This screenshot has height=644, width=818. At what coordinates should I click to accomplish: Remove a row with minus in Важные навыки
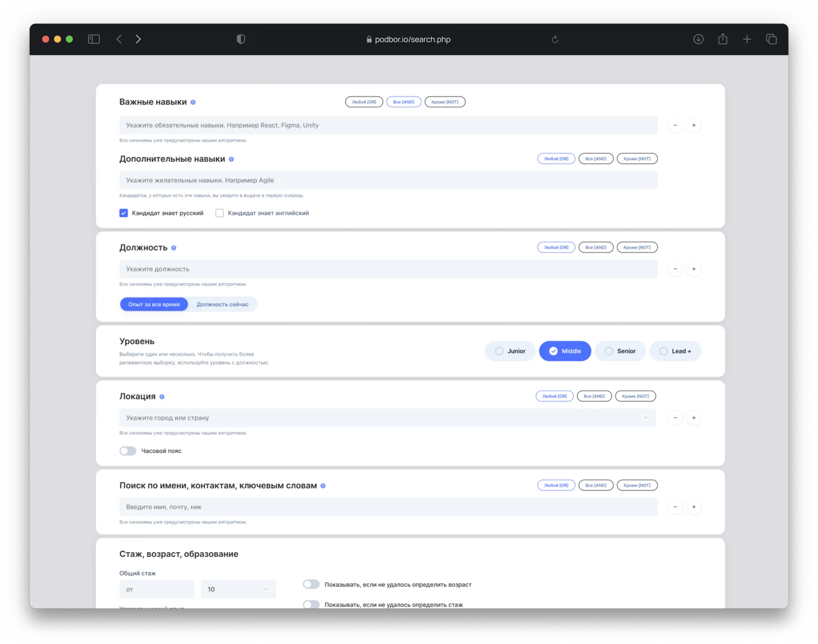click(x=675, y=125)
